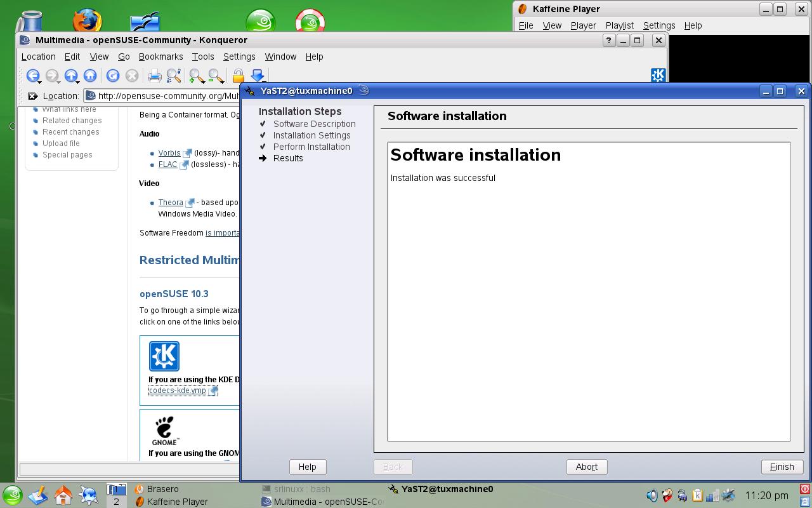
Task: Open Kaffeine Player's View menu
Action: [x=552, y=25]
